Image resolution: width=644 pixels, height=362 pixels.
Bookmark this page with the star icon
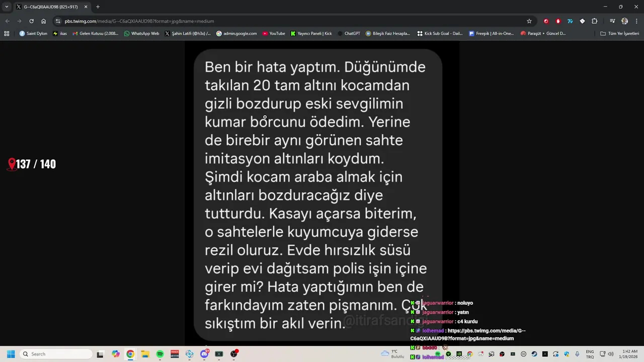(529, 21)
